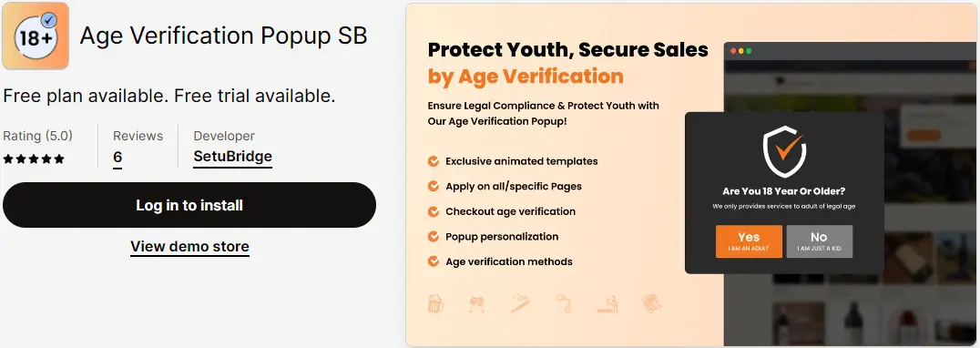Click the shield checkmark icon in popup
This screenshot has height=348, width=980.
pos(784,152)
